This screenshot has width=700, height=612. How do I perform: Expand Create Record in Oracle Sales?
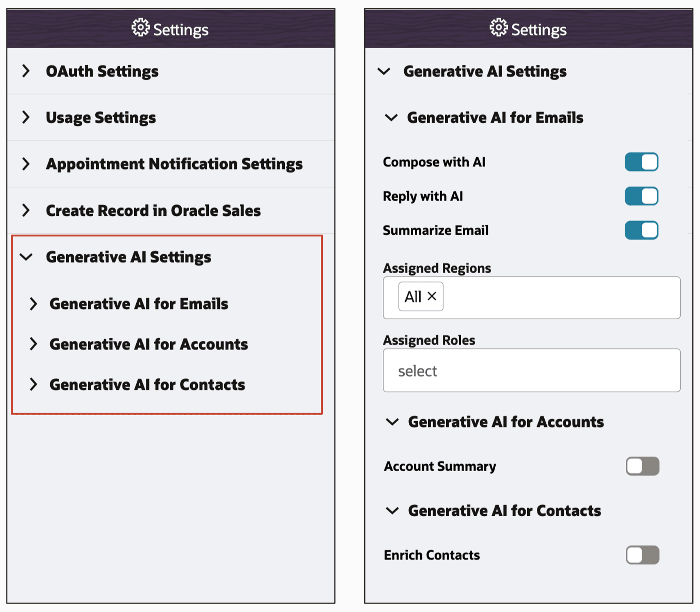coord(26,210)
